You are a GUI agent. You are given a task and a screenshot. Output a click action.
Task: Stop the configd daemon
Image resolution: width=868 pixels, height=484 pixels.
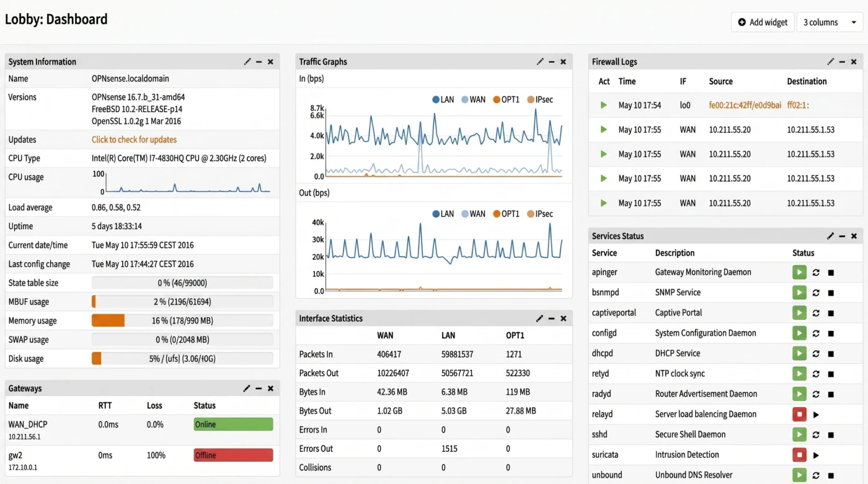coord(831,333)
